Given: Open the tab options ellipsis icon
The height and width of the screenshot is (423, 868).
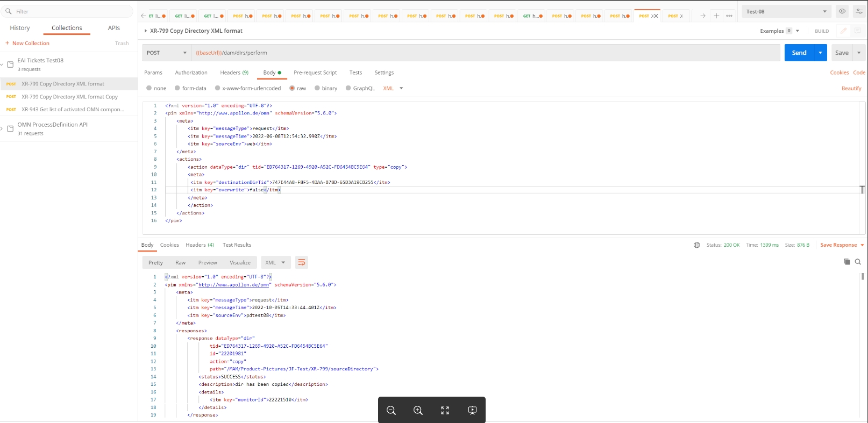Looking at the screenshot, I should click(x=729, y=16).
